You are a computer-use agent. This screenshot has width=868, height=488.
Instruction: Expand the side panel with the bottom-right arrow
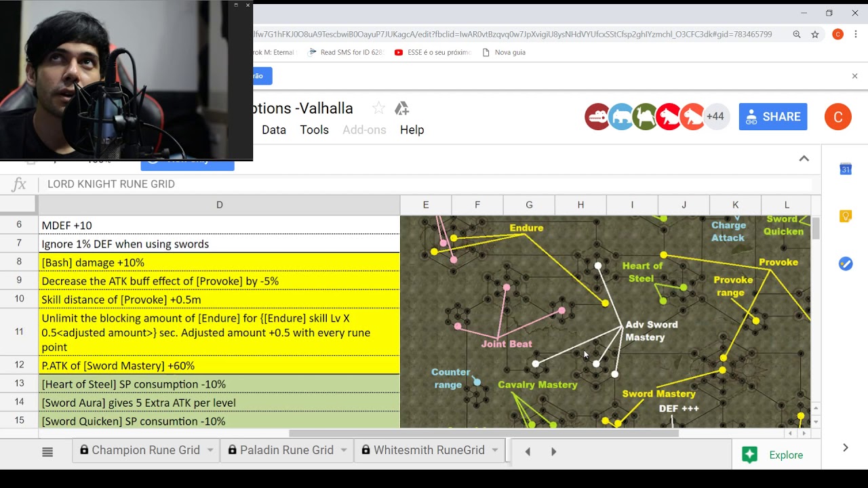click(x=845, y=447)
